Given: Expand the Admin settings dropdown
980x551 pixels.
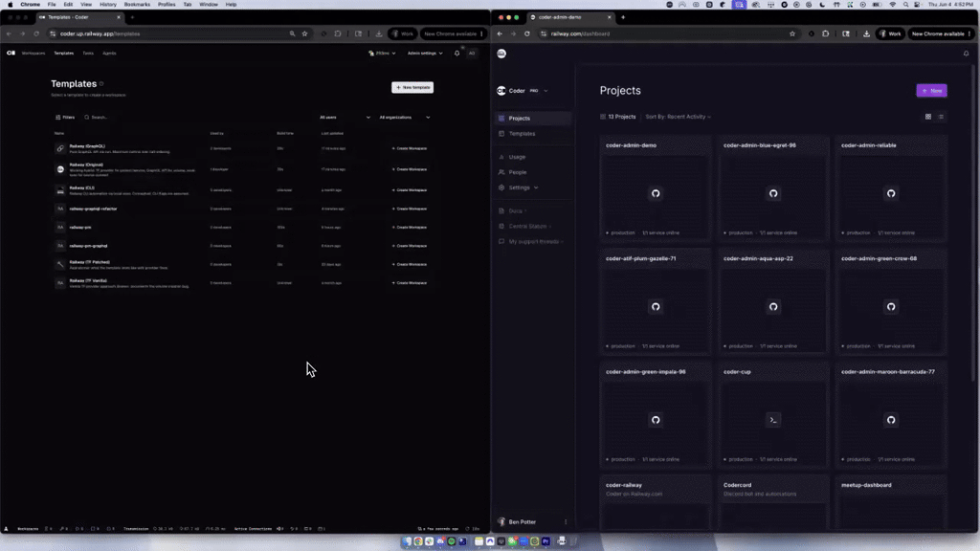Looking at the screenshot, I should coord(425,54).
